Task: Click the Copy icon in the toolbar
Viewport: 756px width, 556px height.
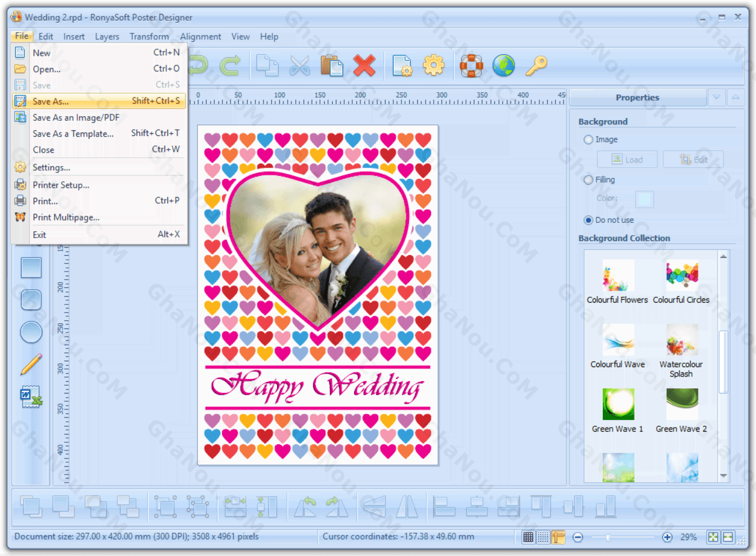Action: [x=268, y=65]
